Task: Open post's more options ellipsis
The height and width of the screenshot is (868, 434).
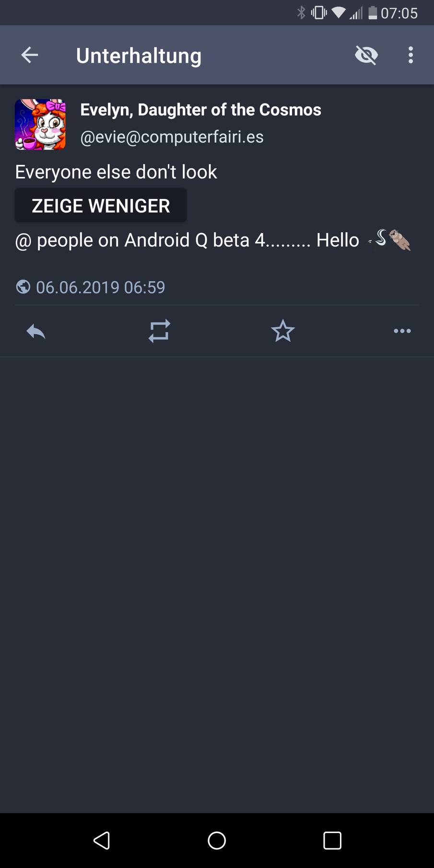Action: (402, 331)
